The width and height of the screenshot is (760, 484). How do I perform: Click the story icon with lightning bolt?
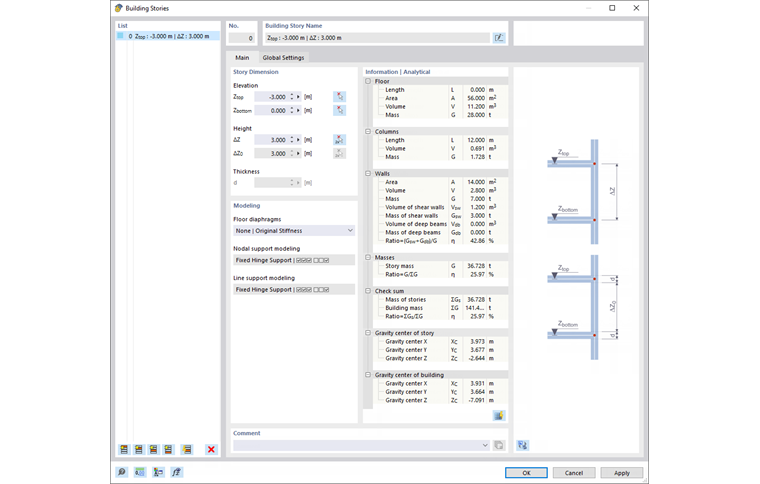coord(187,449)
